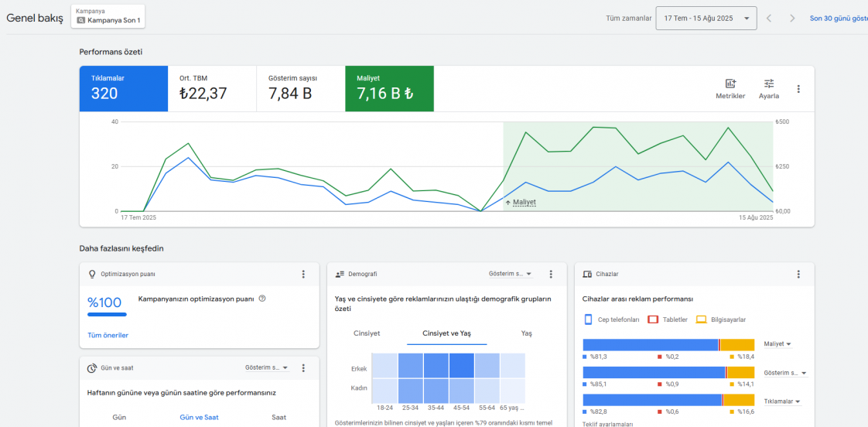The width and height of the screenshot is (868, 427).
Task: Expand Demografi Gösterim metric dropdown
Action: point(510,274)
